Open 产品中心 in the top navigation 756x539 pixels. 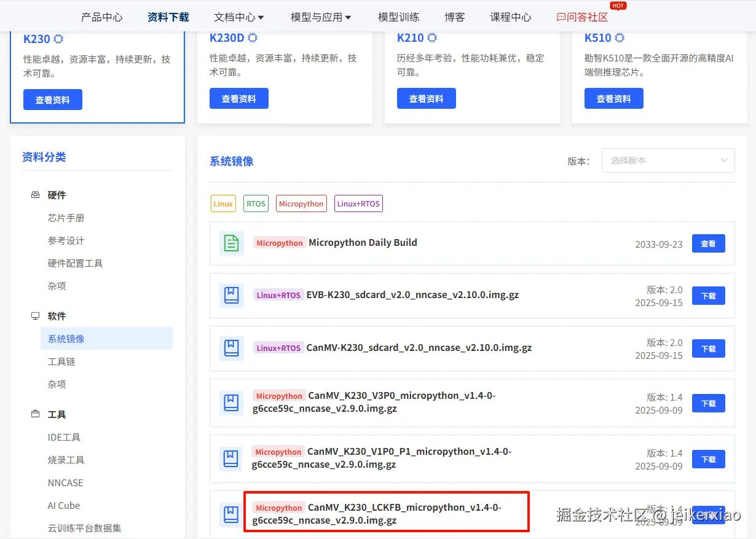click(x=102, y=17)
